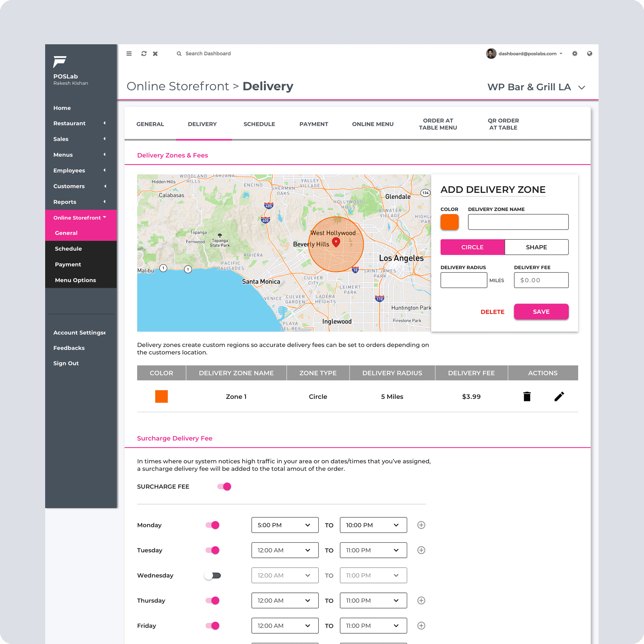Open Monday 5:00 PM start time dropdown
Image resolution: width=644 pixels, height=644 pixels.
[x=285, y=525]
